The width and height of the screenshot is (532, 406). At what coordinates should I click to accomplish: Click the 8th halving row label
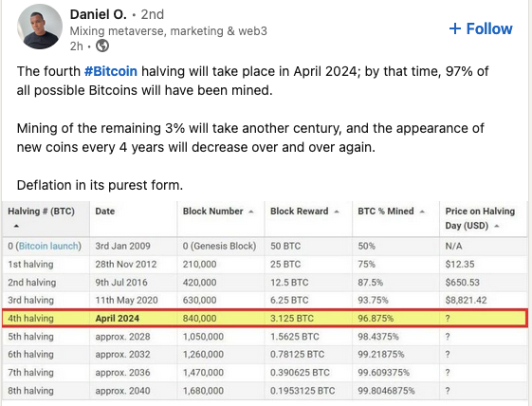click(31, 391)
